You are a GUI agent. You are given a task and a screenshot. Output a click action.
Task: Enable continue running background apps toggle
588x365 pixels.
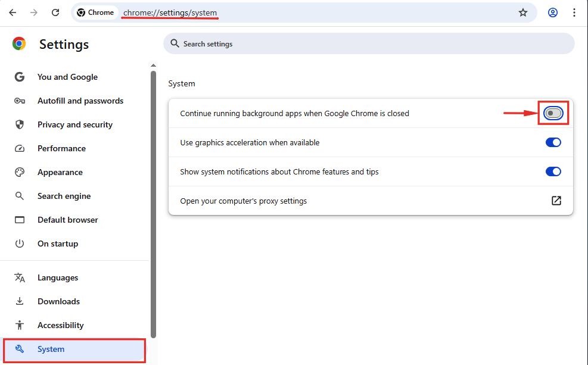[553, 113]
